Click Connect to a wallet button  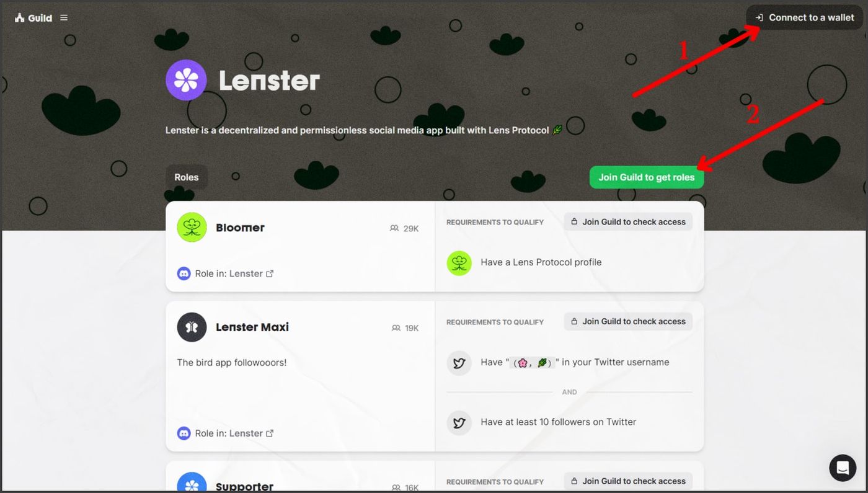pyautogui.click(x=804, y=17)
